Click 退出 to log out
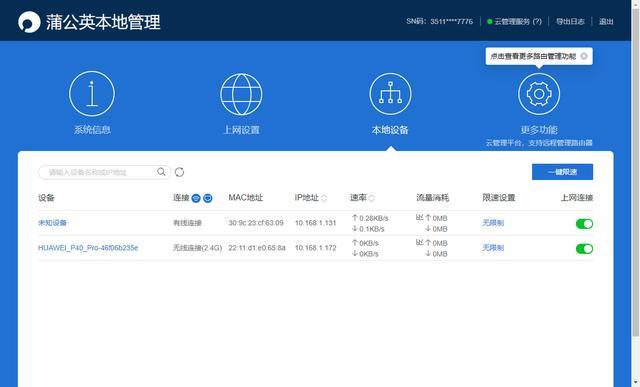Image resolution: width=640 pixels, height=387 pixels. (606, 21)
